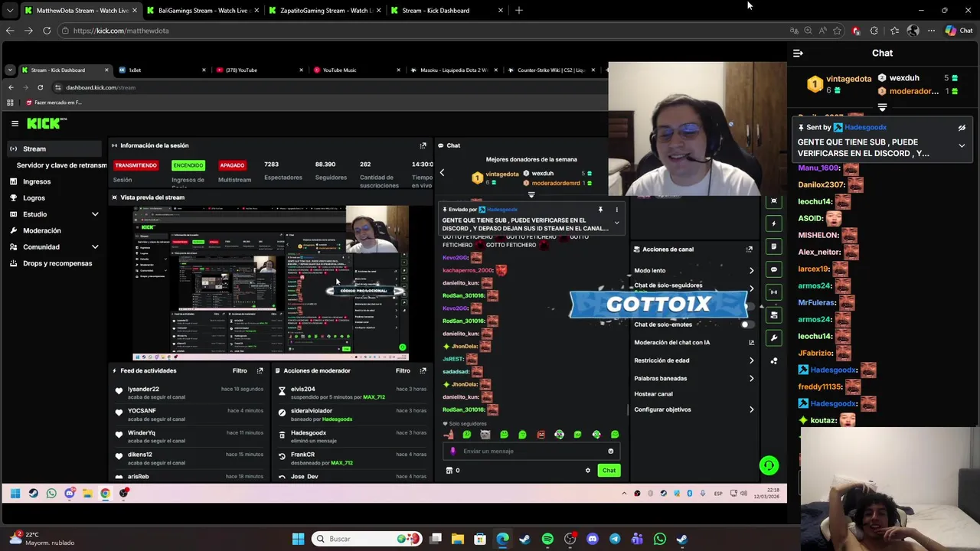Go back in the weekly top donors panel

pyautogui.click(x=442, y=173)
